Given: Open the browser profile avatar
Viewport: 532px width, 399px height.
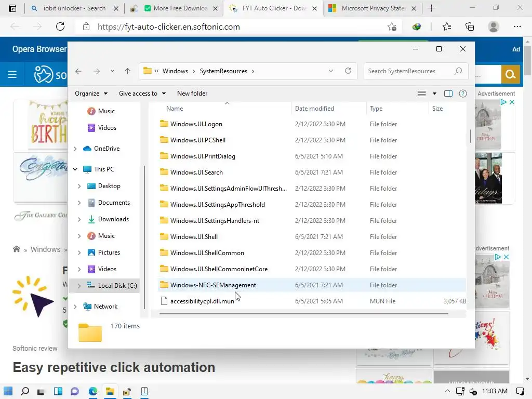Looking at the screenshot, I should (x=494, y=27).
